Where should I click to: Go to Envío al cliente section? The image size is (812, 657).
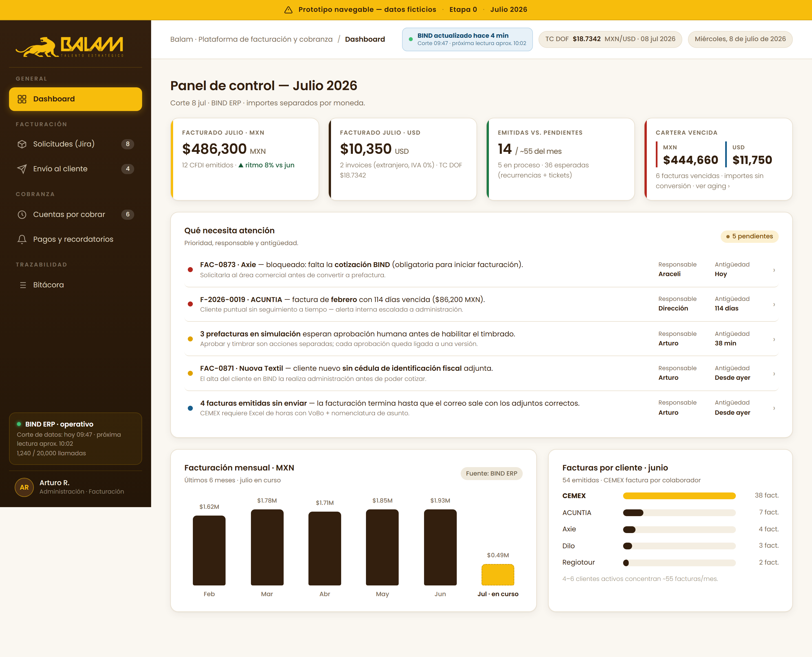[75, 169]
